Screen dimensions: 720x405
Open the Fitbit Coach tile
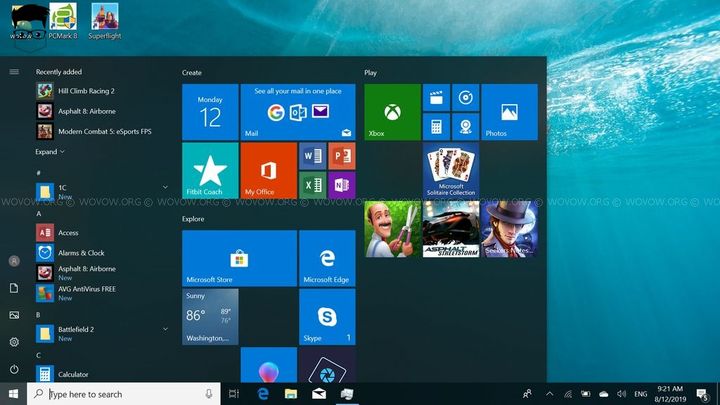210,170
